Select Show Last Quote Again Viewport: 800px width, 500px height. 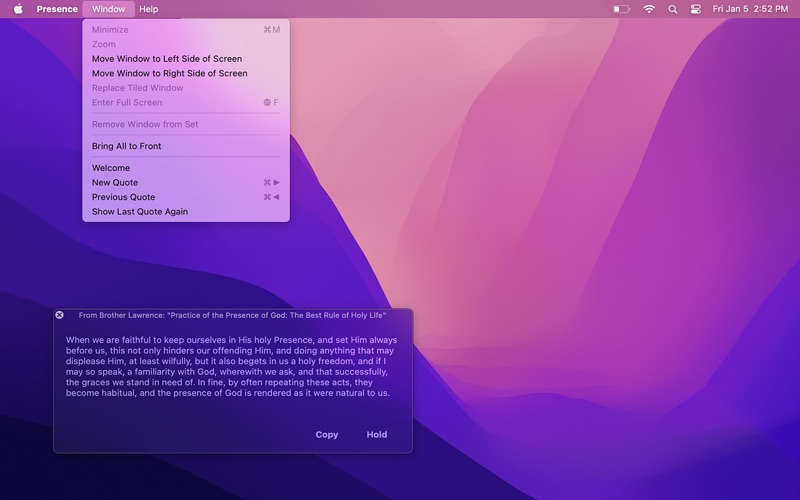(x=186, y=211)
